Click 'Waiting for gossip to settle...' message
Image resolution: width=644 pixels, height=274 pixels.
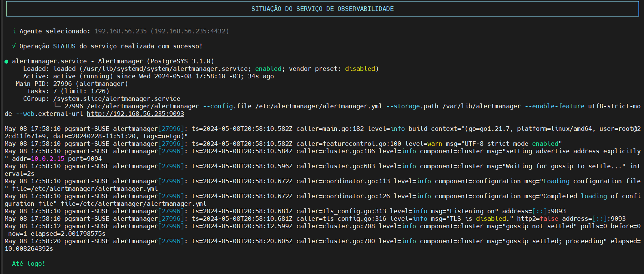click(564, 166)
